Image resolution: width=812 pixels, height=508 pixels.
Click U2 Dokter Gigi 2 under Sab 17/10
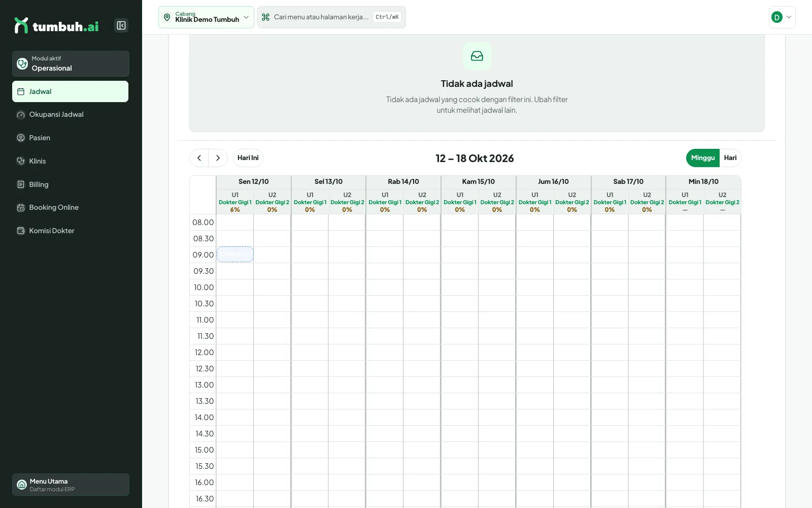(647, 202)
